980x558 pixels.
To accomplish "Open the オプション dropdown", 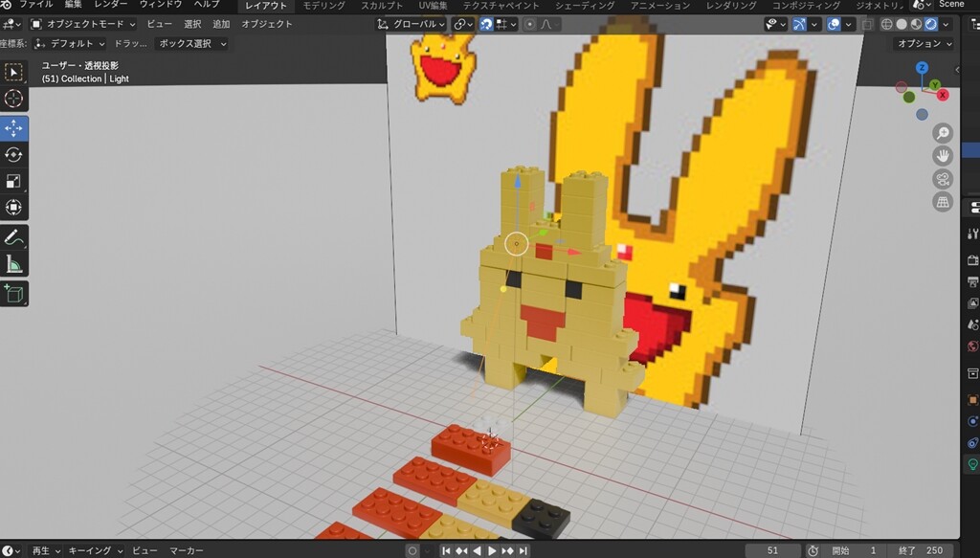I will click(x=924, y=44).
